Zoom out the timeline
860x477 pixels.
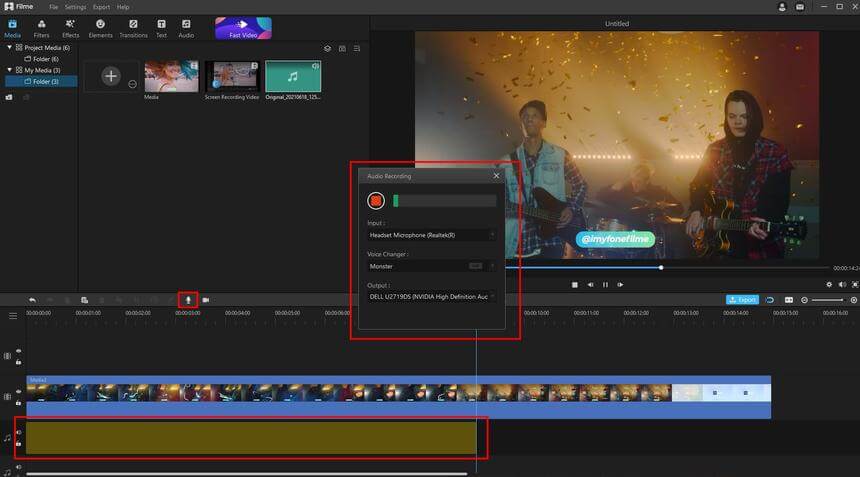(x=804, y=300)
